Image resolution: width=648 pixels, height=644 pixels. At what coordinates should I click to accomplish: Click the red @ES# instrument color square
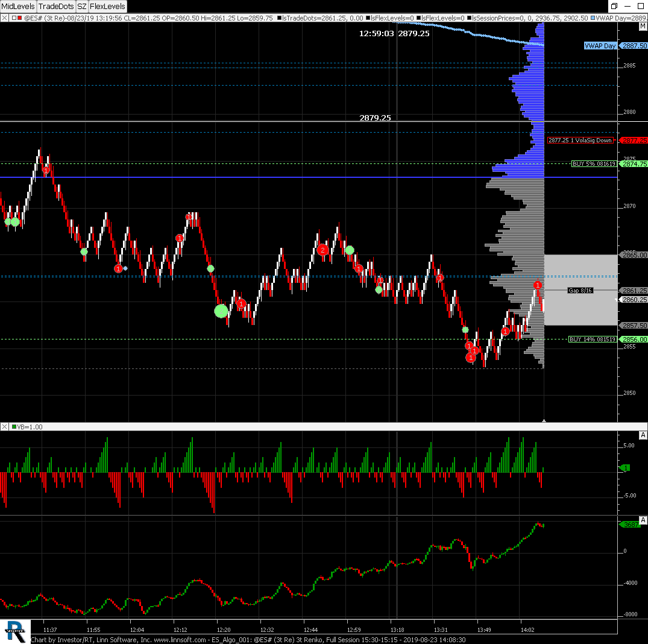pyautogui.click(x=19, y=18)
